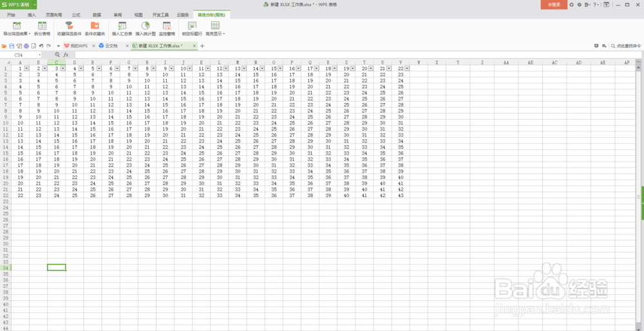This screenshot has height=331, width=644.
Task: Click the undo arrow icon
Action: coord(41,46)
